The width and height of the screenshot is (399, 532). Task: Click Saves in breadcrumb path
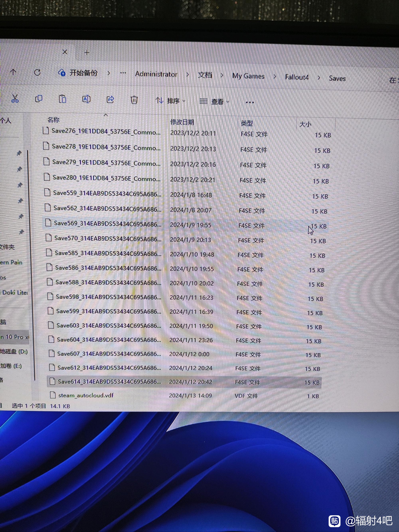(x=337, y=78)
